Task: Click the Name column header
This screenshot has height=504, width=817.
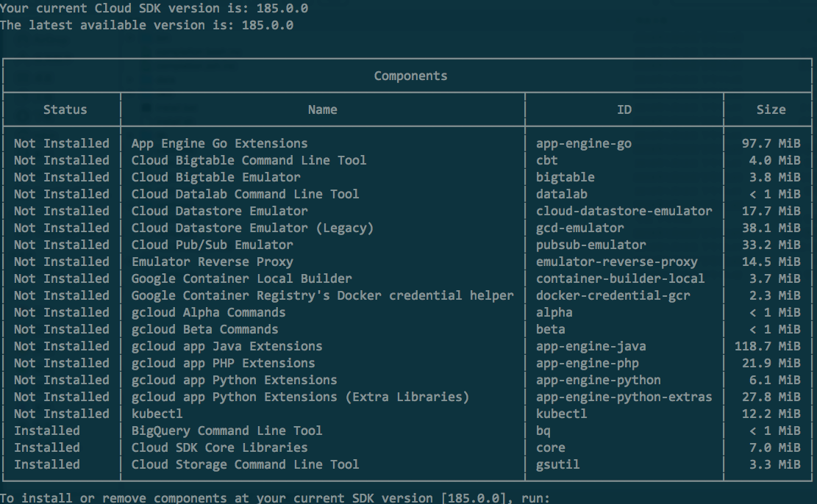Action: point(322,109)
